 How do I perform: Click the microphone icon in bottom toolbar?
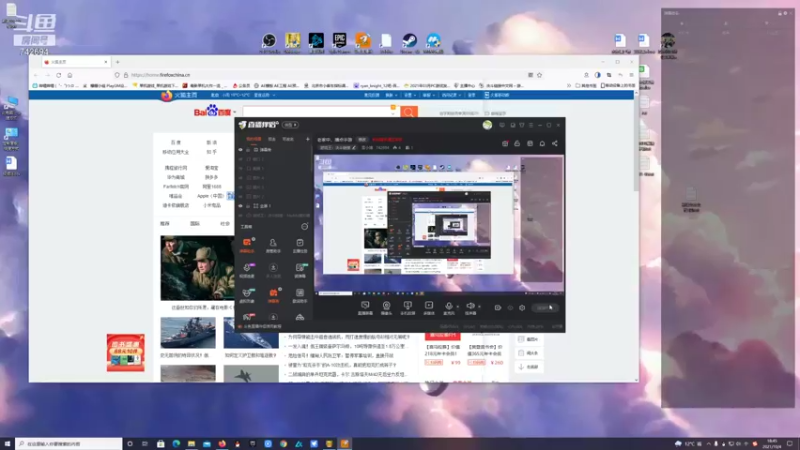(x=448, y=307)
